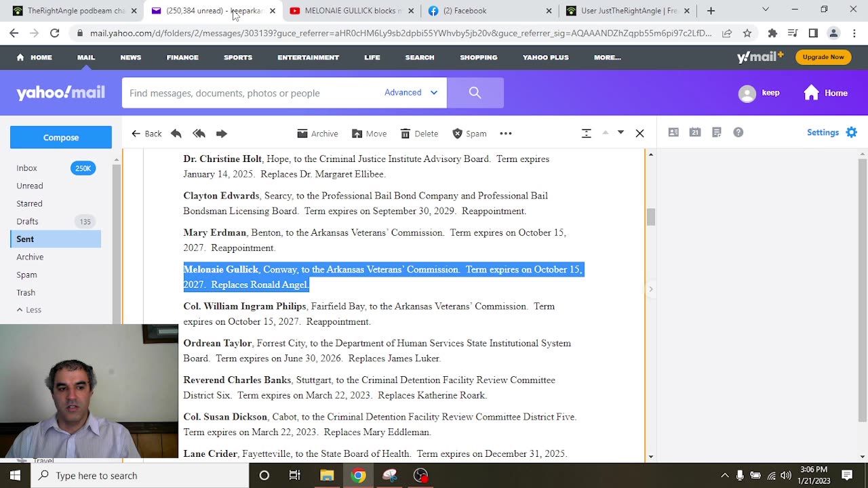Go to next message down arrow
Screen dimensions: 868x488
(620, 133)
